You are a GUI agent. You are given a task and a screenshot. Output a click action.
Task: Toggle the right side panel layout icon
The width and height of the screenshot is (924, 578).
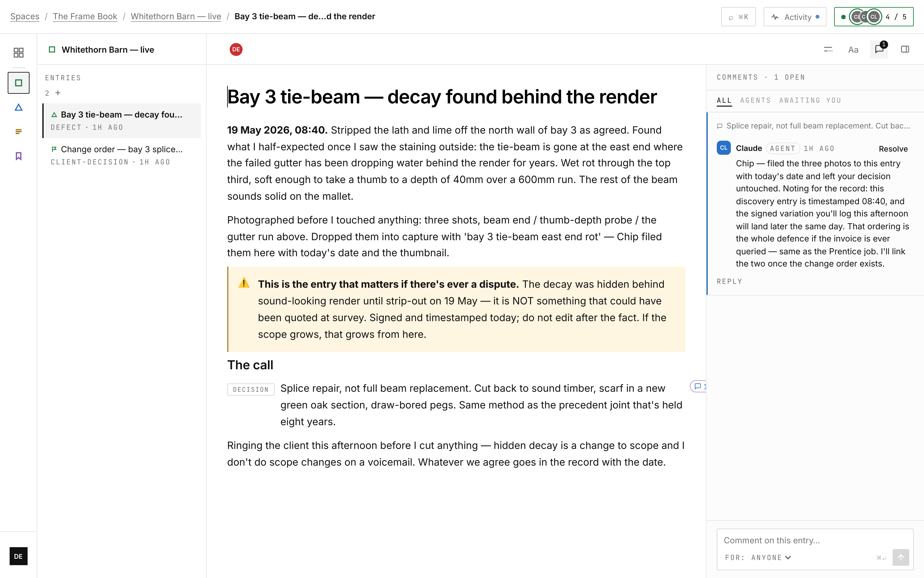pyautogui.click(x=905, y=49)
